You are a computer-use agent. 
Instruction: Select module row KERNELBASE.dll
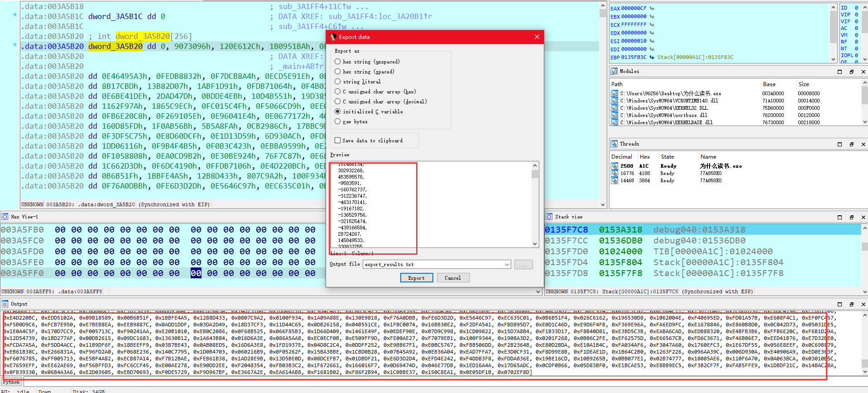click(735, 122)
